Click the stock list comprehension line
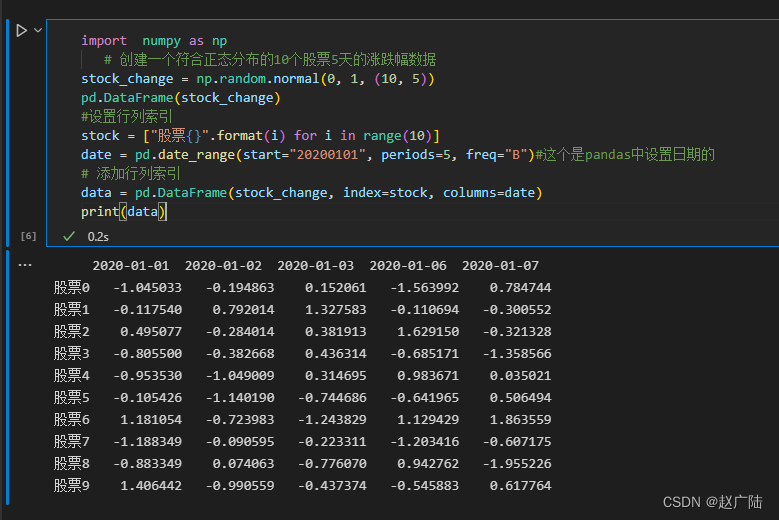The width and height of the screenshot is (779, 520). [260, 136]
